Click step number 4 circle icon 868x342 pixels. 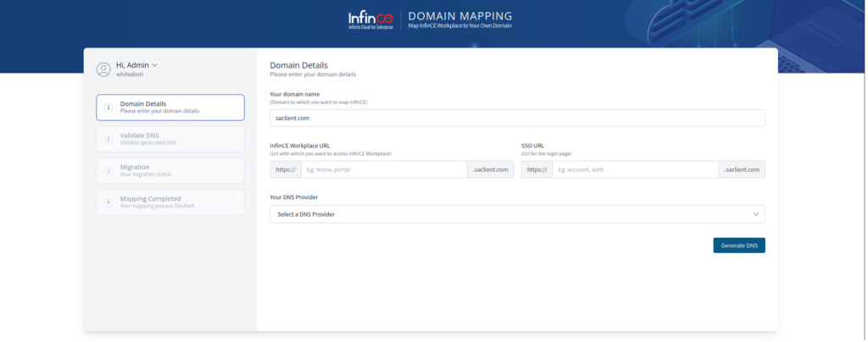tap(109, 202)
